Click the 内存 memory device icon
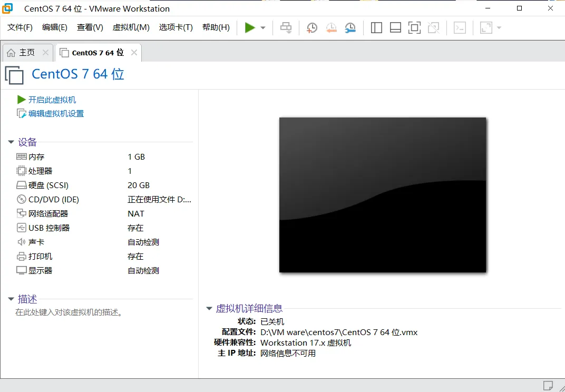Image resolution: width=565 pixels, height=392 pixels. pyautogui.click(x=21, y=156)
